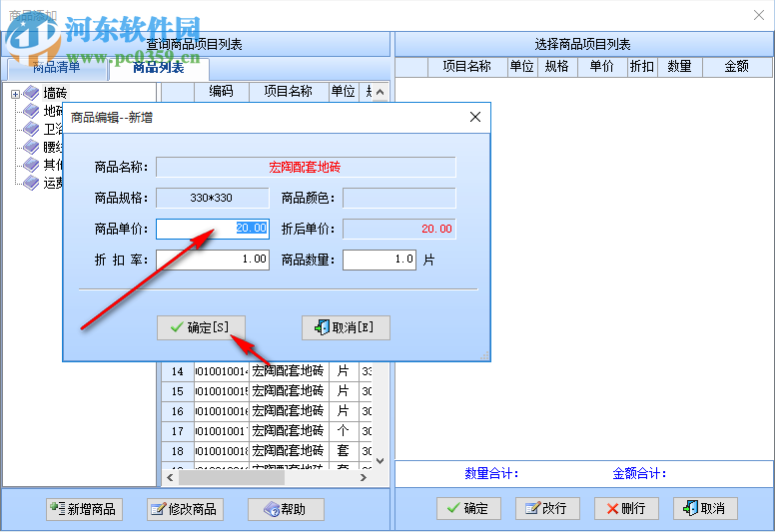Click the 项目名称 column header in left list
The height and width of the screenshot is (532, 775).
289,92
